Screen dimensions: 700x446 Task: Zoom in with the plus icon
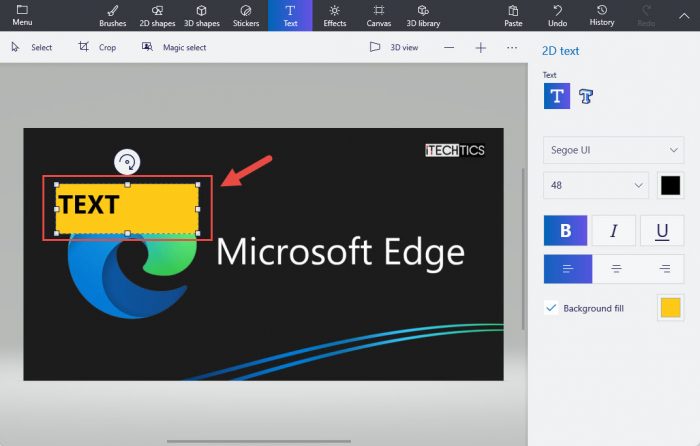coord(480,47)
